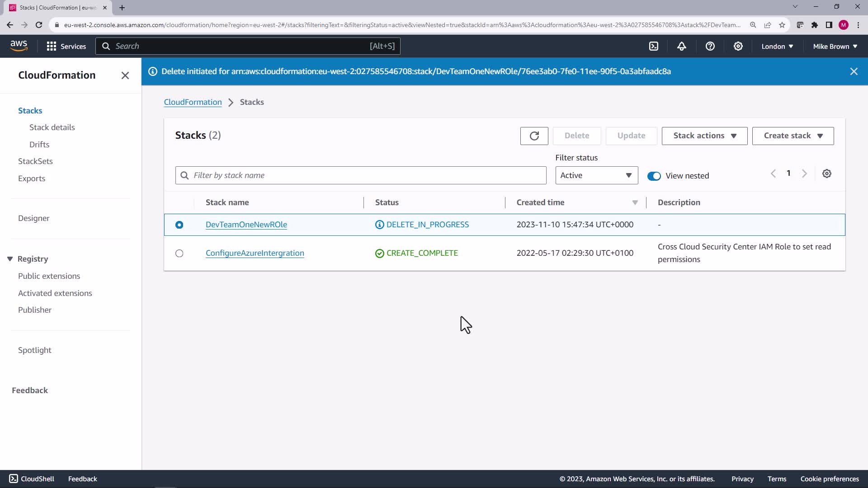Open CloudShell icon in top navigation bar
868x488 pixels.
tap(654, 46)
